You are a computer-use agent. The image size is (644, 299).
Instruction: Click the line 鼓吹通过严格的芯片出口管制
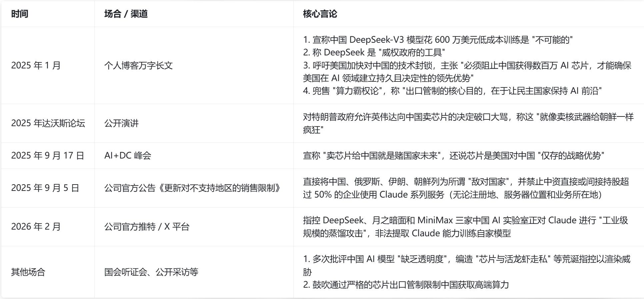point(406,285)
